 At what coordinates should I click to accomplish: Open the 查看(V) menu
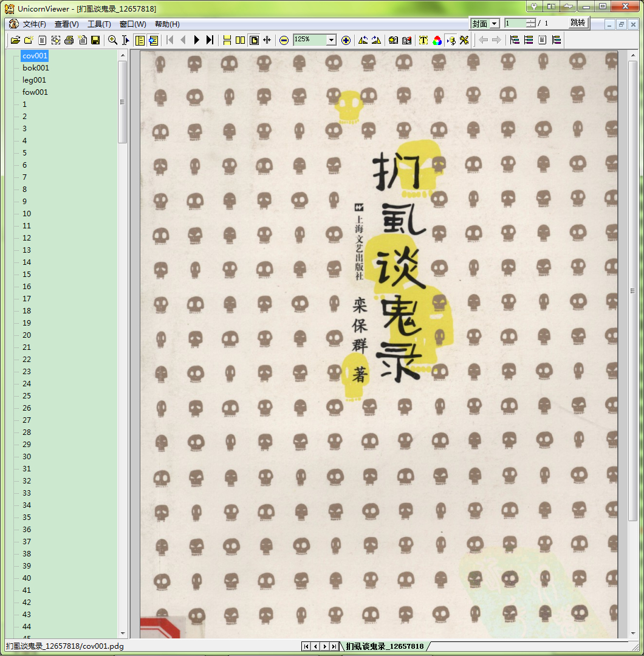tap(67, 24)
